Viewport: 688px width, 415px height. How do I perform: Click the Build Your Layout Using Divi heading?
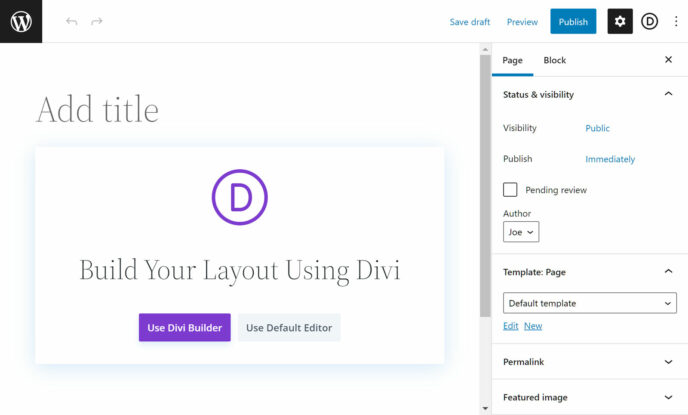click(240, 270)
